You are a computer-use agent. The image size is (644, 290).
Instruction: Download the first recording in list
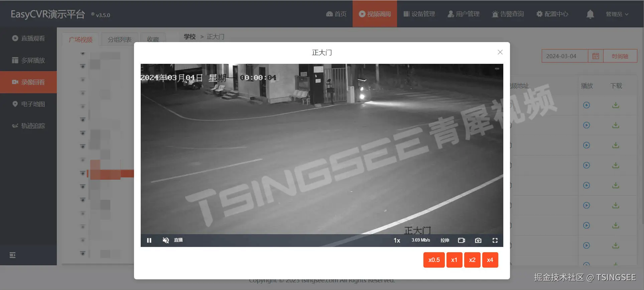[616, 105]
